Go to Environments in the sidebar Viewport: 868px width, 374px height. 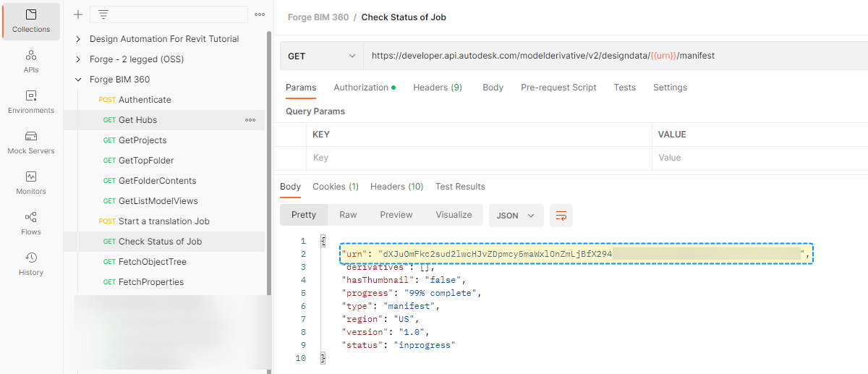click(x=31, y=102)
